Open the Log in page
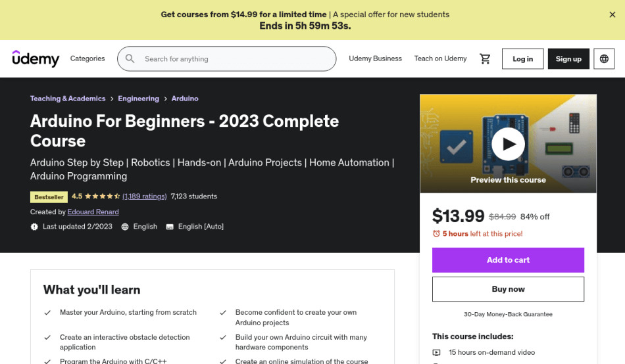Viewport: 625px width, 364px height. pyautogui.click(x=522, y=58)
